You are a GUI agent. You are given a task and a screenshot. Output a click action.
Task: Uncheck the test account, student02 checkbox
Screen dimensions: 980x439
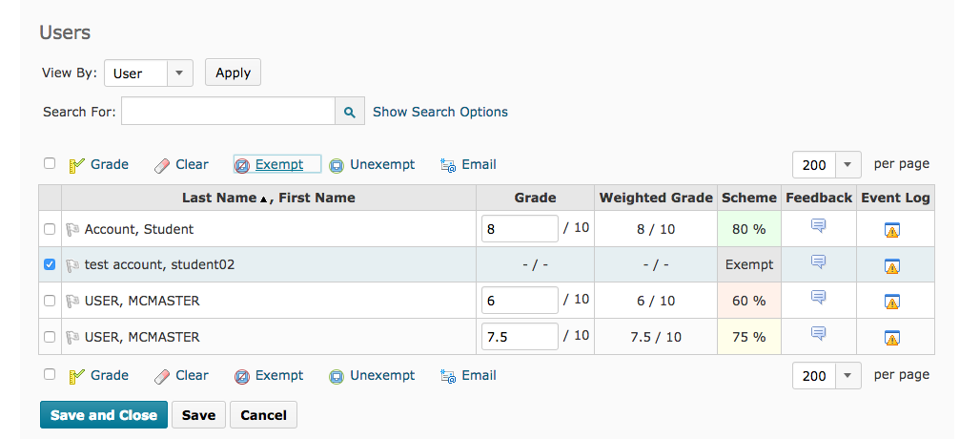click(x=50, y=264)
